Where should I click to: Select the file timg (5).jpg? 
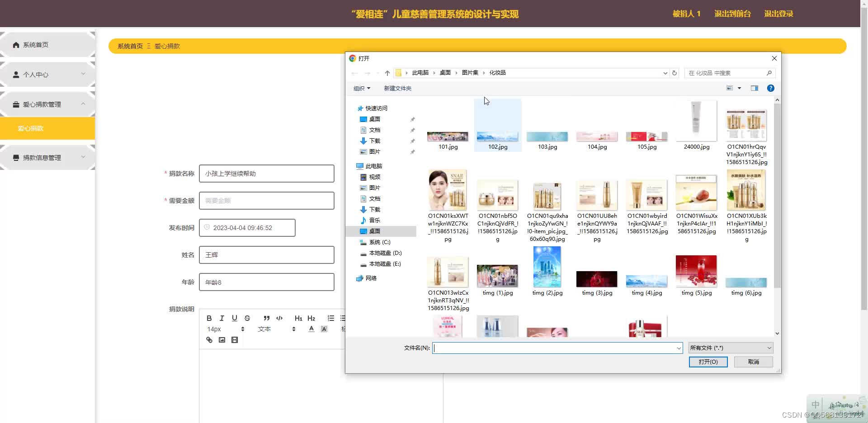(x=697, y=275)
